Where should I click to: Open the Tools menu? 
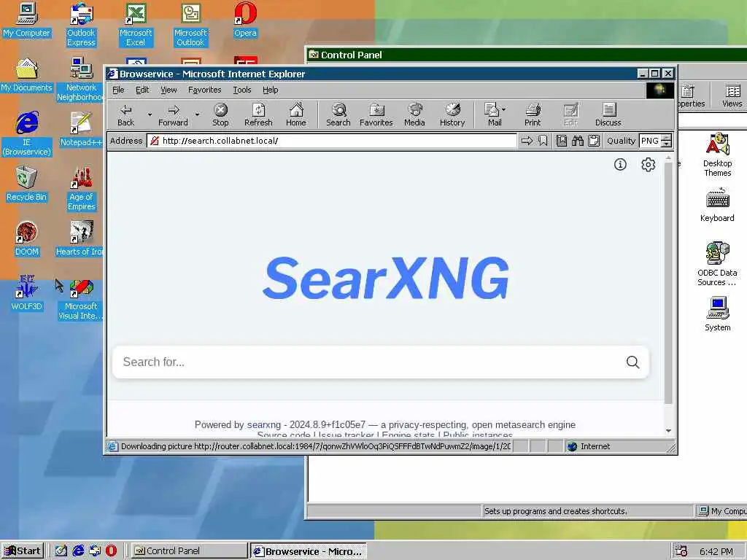pos(241,90)
